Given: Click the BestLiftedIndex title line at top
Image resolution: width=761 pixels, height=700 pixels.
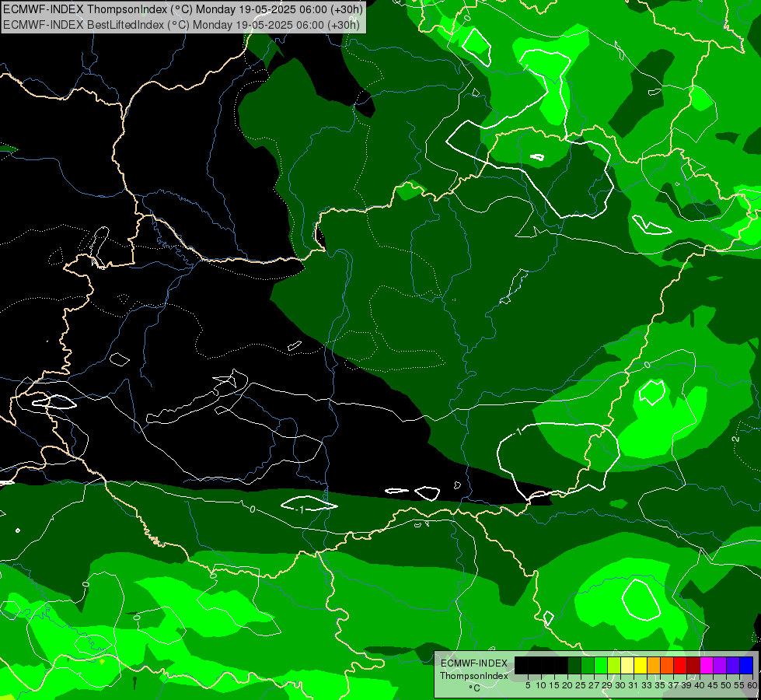Looking at the screenshot, I should pyautogui.click(x=182, y=24).
